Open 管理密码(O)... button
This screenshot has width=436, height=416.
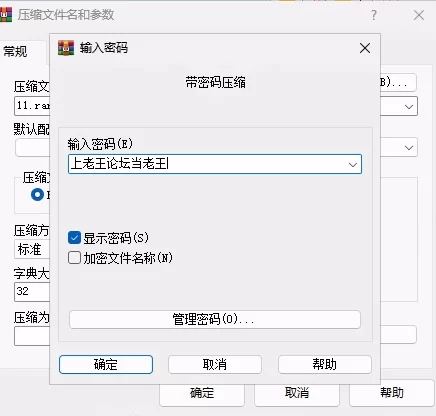coord(215,319)
